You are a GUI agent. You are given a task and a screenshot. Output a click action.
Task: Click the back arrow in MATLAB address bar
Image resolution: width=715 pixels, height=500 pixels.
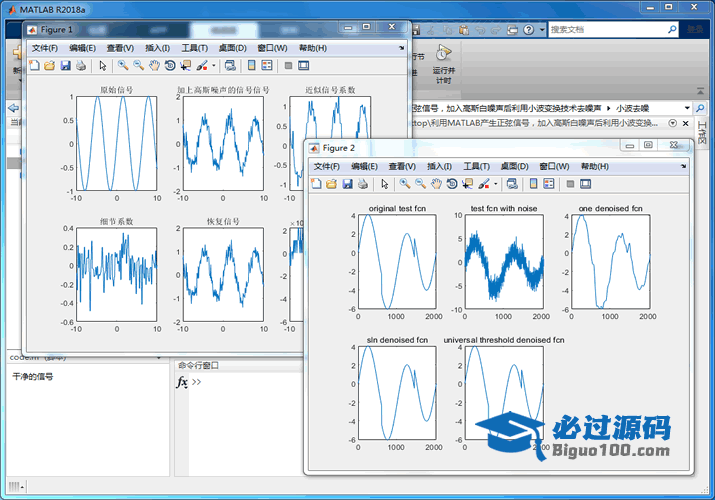point(14,108)
